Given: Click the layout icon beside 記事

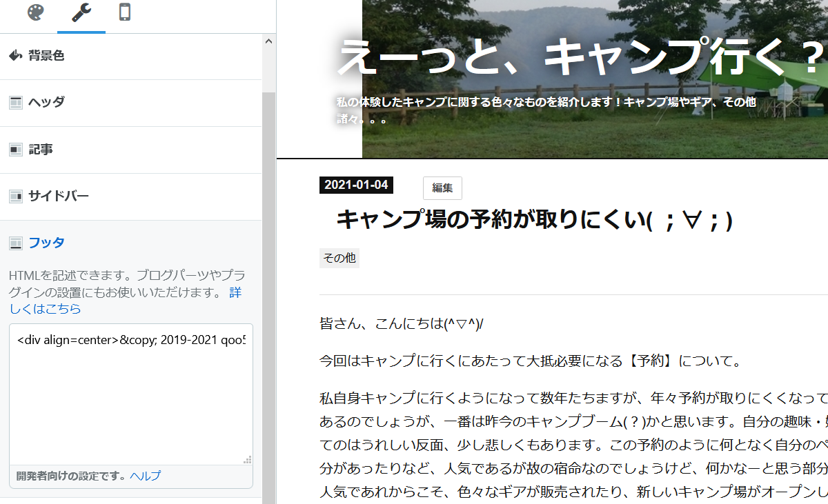Looking at the screenshot, I should tap(16, 150).
